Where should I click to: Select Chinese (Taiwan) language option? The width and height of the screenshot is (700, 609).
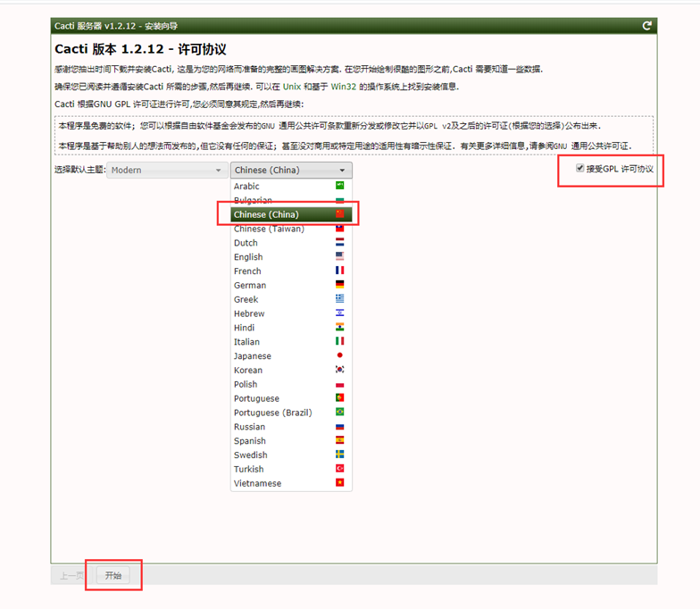coord(291,229)
